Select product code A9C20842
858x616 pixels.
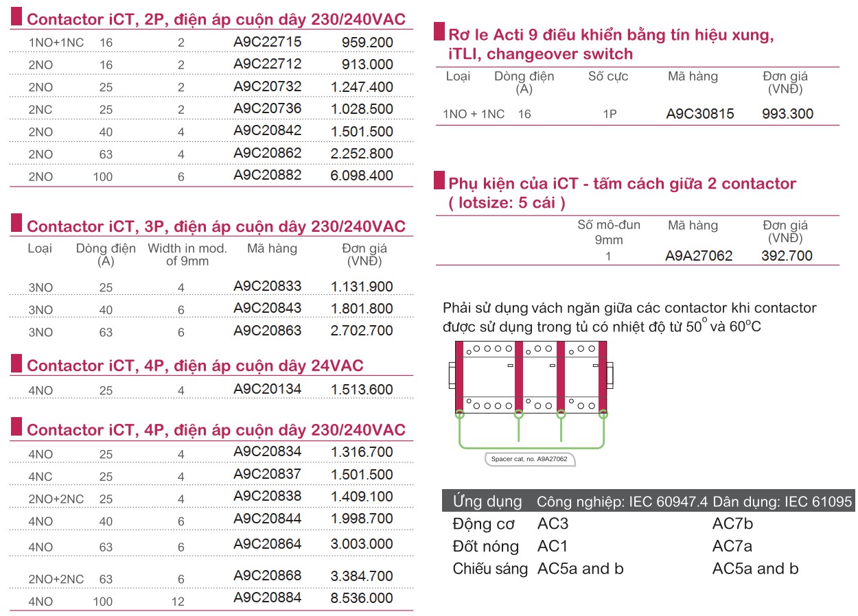267,130
